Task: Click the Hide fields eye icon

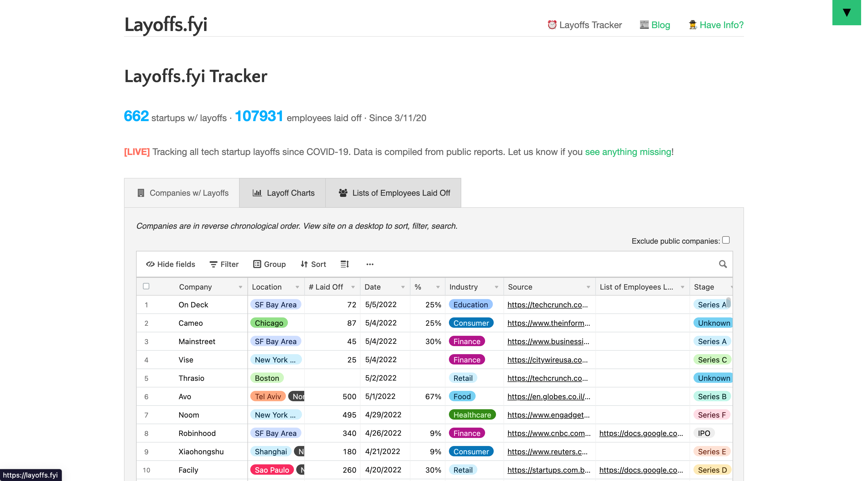Action: point(150,264)
